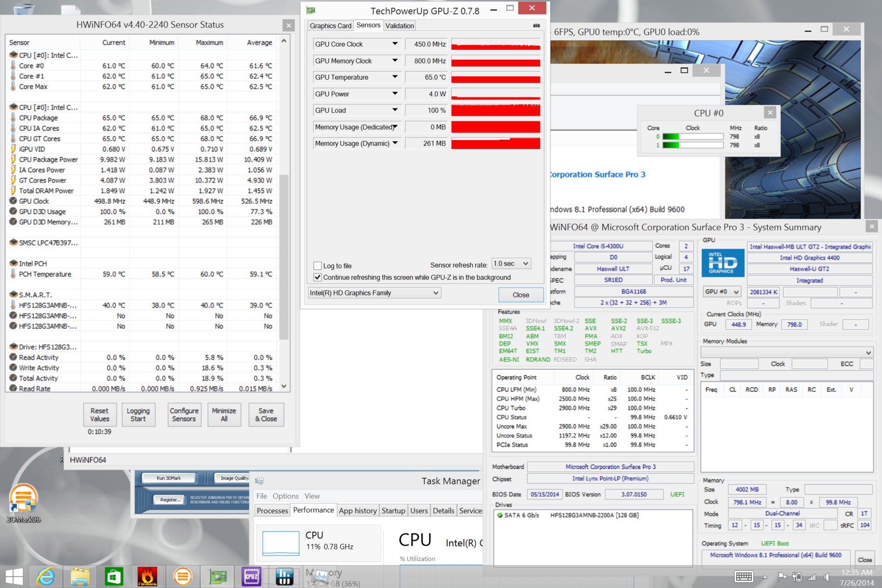Click HWiNFO sensor list vertical scrollbar thumb
Viewport: 882px width, 588px height.
tap(284, 257)
